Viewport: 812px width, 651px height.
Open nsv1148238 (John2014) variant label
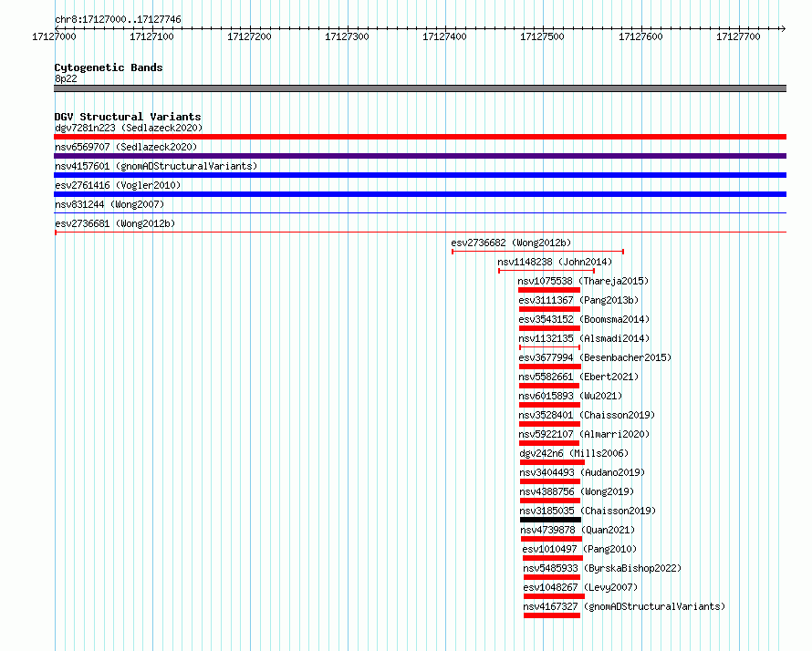click(555, 262)
